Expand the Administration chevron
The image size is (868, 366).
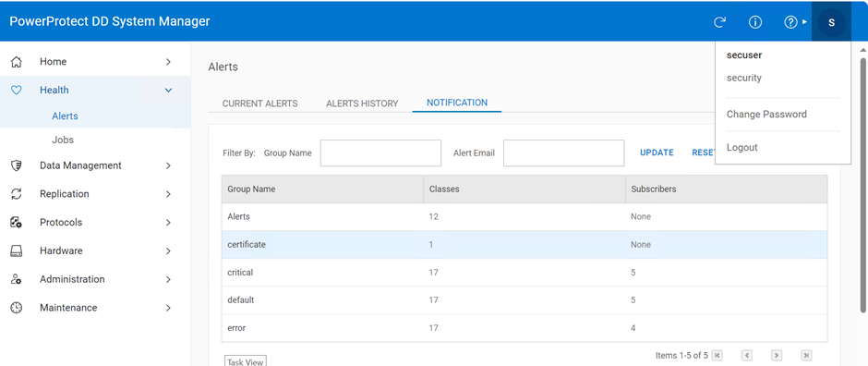point(168,279)
